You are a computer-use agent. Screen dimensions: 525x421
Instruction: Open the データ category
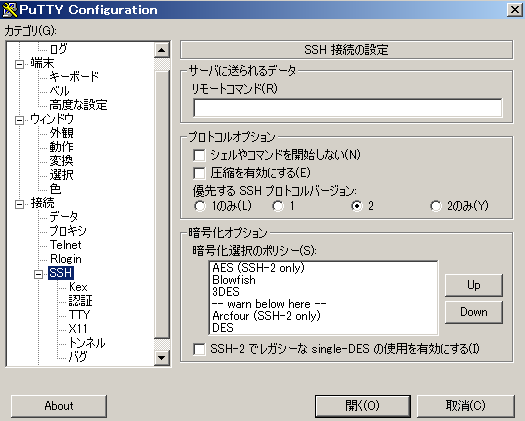tap(64, 217)
